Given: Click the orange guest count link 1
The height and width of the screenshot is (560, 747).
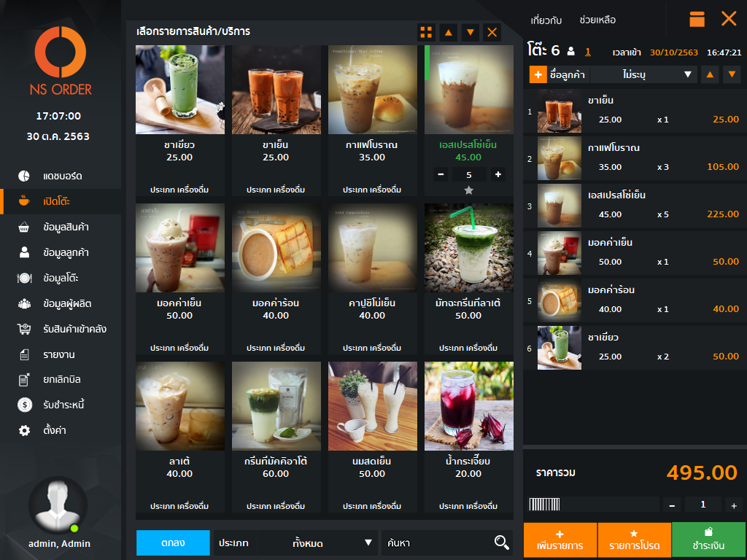Looking at the screenshot, I should tap(588, 52).
